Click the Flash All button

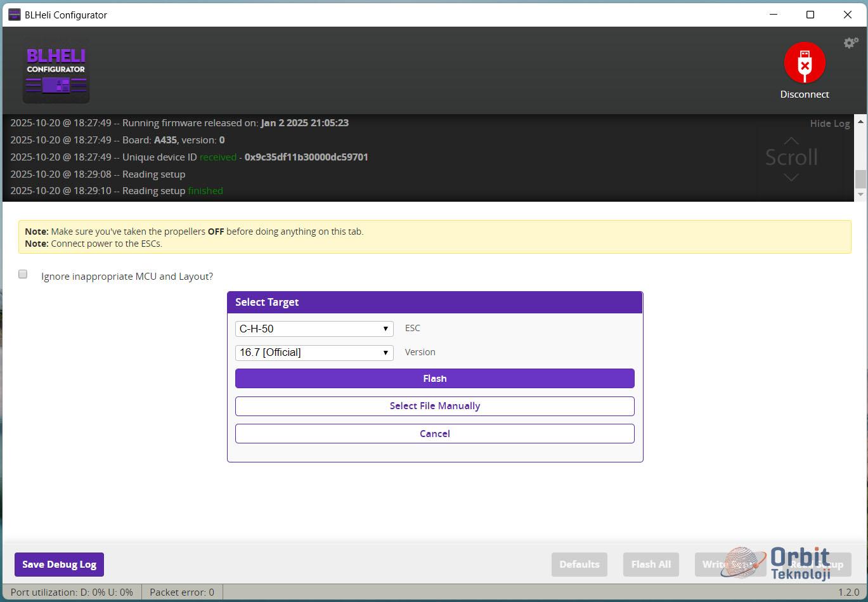651,565
